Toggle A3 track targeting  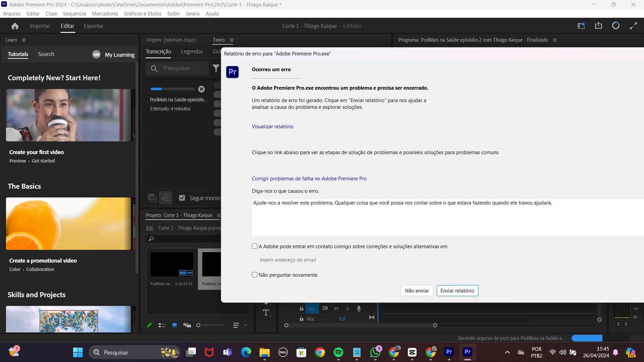(x=312, y=309)
